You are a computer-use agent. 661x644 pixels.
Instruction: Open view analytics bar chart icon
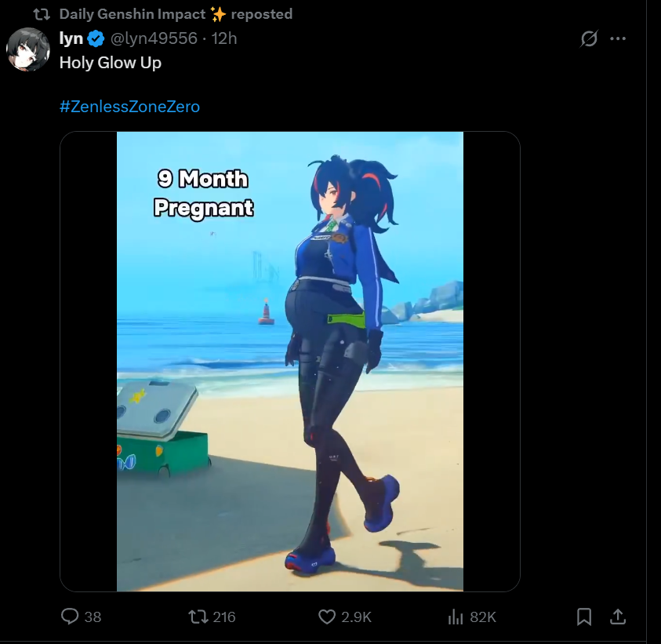tap(456, 617)
